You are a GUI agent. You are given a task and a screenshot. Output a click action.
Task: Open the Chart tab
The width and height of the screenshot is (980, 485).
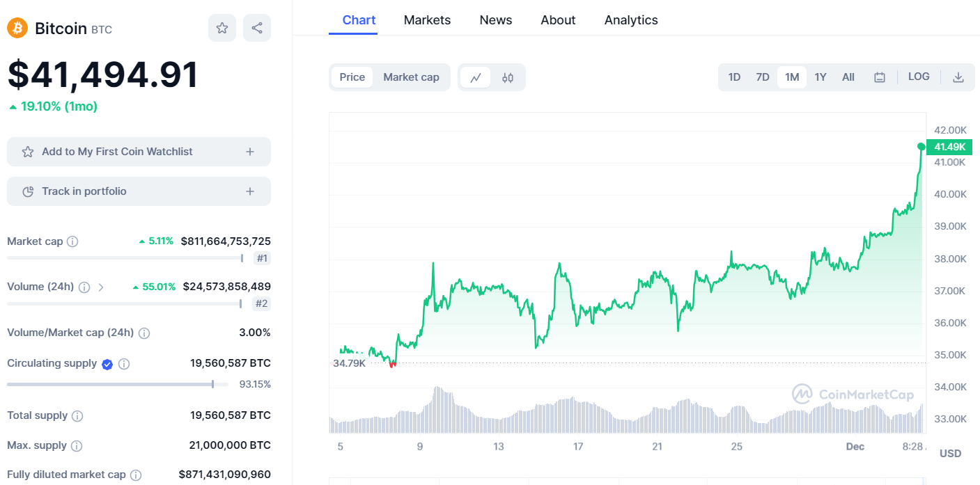pos(359,20)
